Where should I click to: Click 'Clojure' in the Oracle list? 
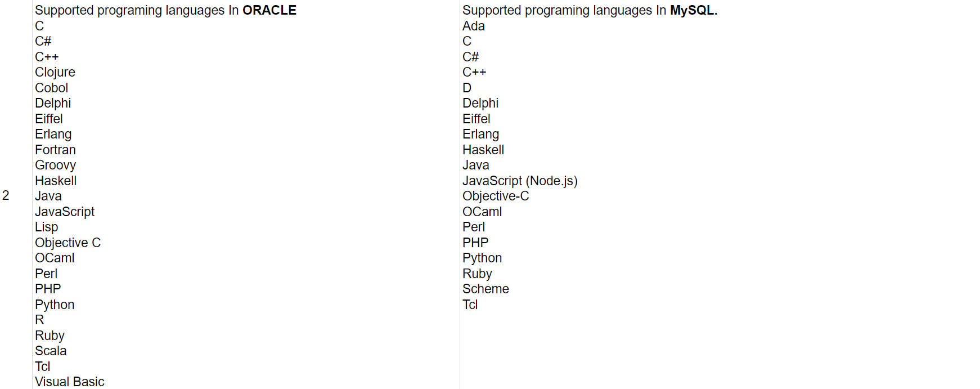point(55,73)
